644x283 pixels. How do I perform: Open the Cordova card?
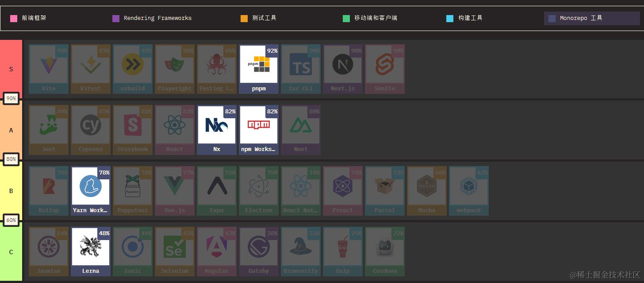[385, 252]
